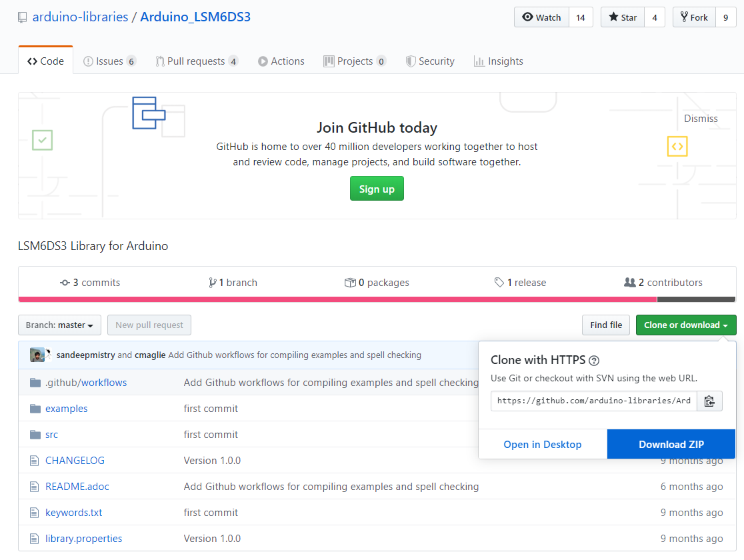744x560 pixels.
Task: Copy the clone URL with the clipboard icon
Action: click(709, 401)
